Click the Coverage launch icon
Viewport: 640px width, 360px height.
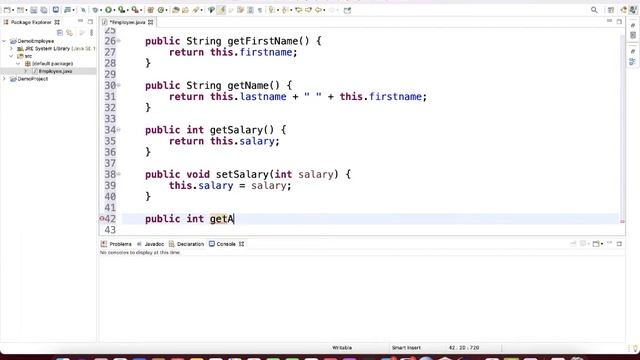[121, 10]
